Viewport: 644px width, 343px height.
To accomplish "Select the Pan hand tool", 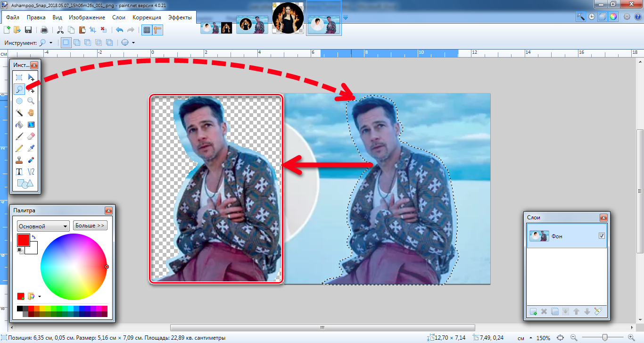I will (31, 113).
